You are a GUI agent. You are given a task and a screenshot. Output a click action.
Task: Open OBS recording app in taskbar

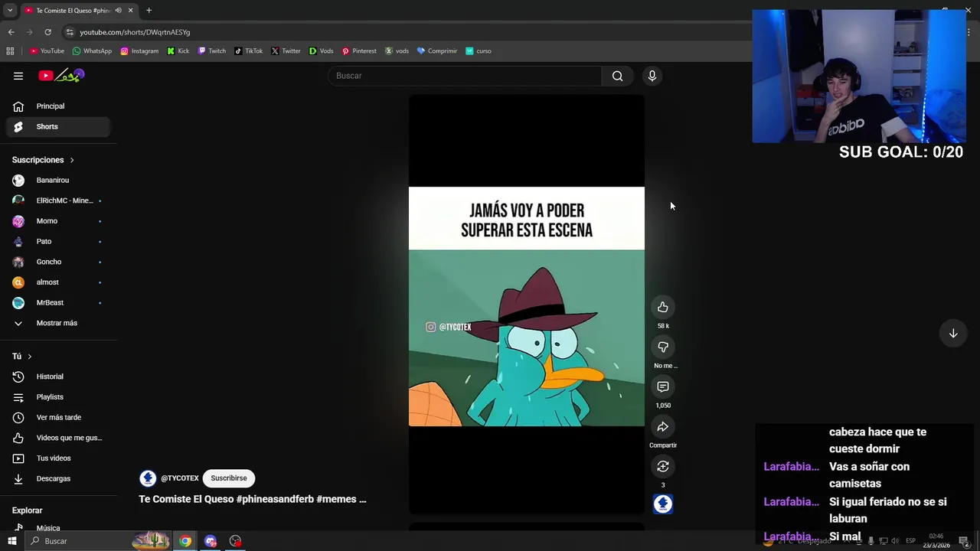click(235, 541)
